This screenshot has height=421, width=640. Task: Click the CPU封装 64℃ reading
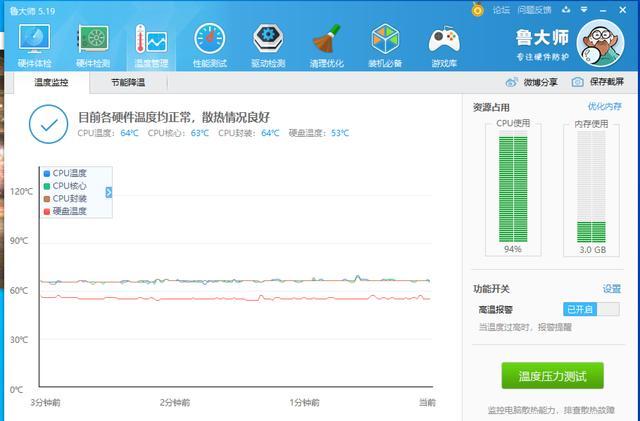pyautogui.click(x=249, y=133)
